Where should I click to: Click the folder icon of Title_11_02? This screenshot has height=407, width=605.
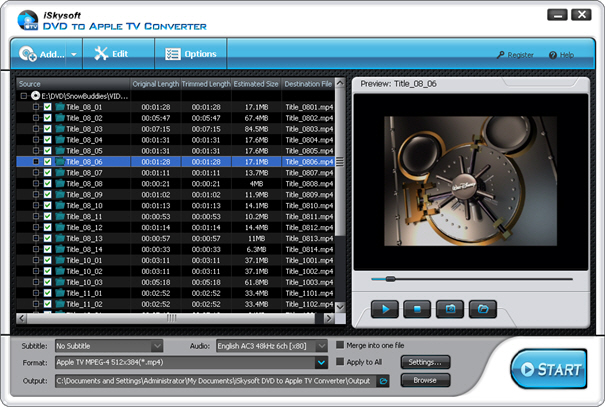pyautogui.click(x=59, y=304)
